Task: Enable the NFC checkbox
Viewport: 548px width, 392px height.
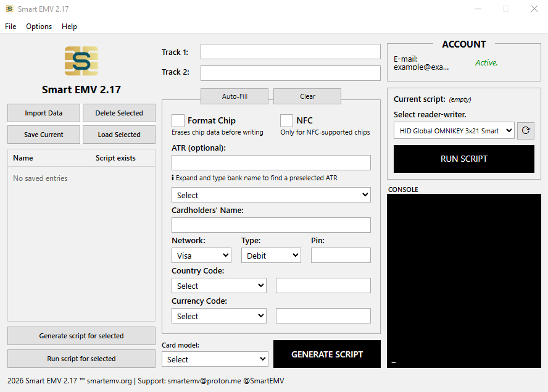Action: 286,120
